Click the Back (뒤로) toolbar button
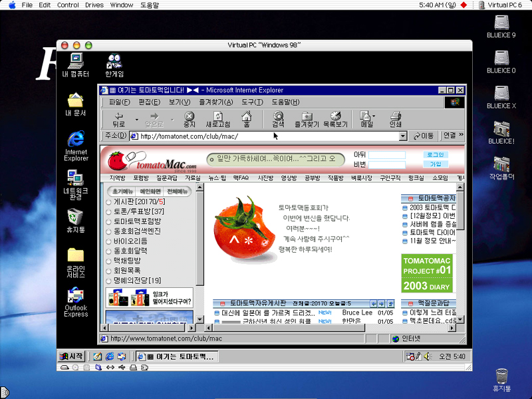 click(118, 120)
